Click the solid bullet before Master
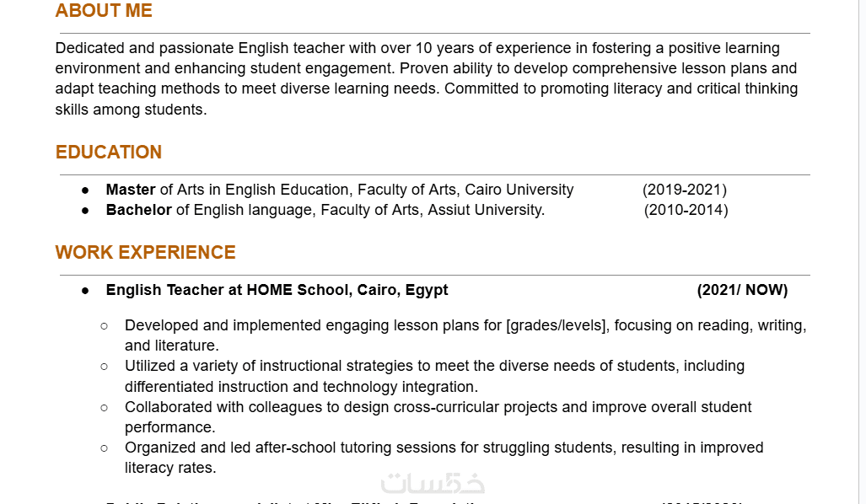 (x=85, y=190)
